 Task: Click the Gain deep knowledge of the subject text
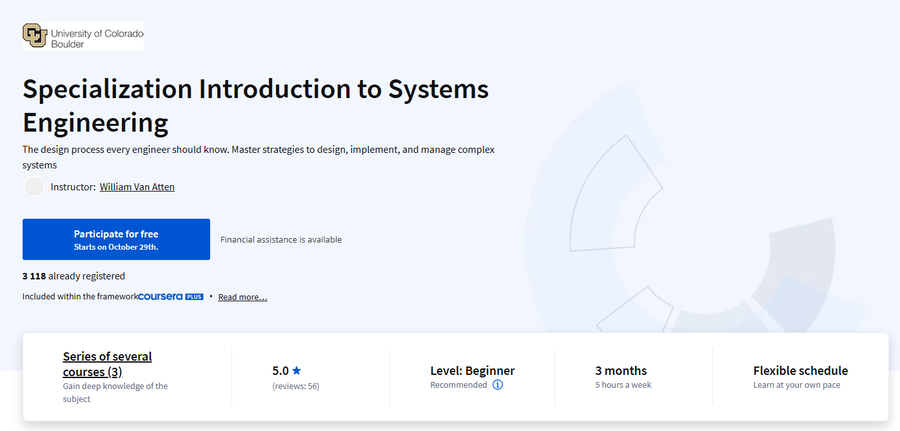(115, 392)
